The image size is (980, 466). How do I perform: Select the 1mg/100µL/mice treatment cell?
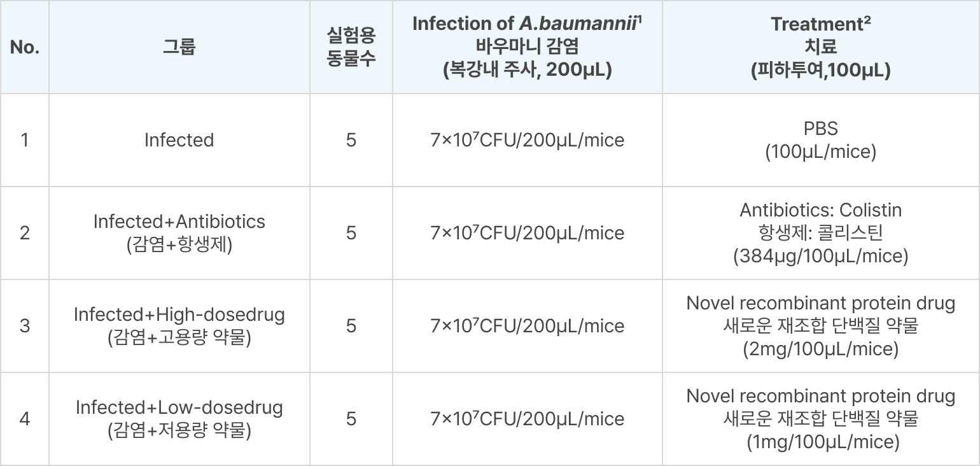820,419
